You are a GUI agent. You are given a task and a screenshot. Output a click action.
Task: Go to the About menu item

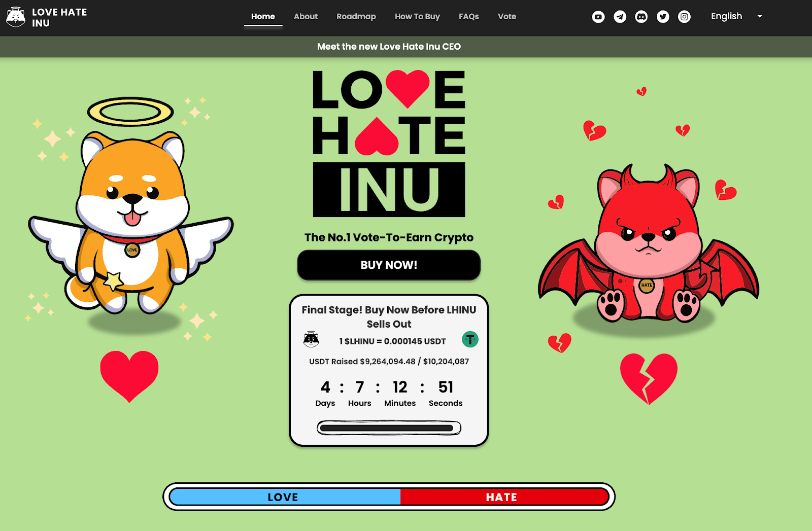[x=306, y=17]
